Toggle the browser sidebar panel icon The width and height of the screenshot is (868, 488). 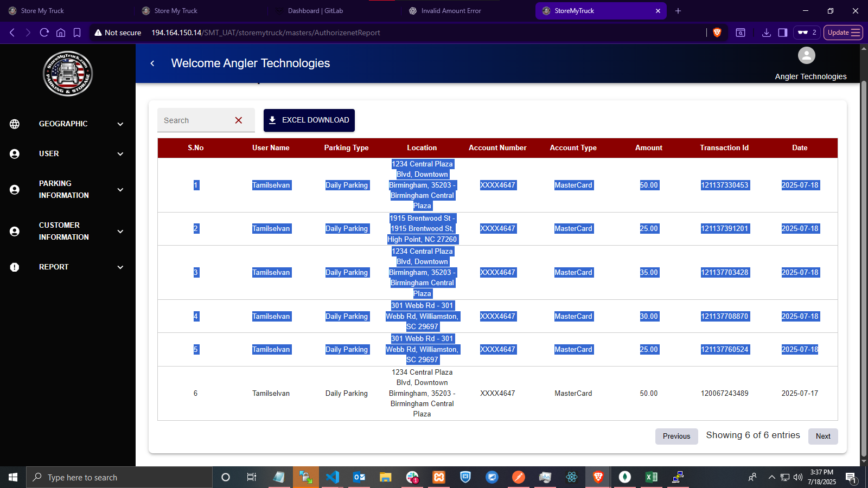pos(782,33)
